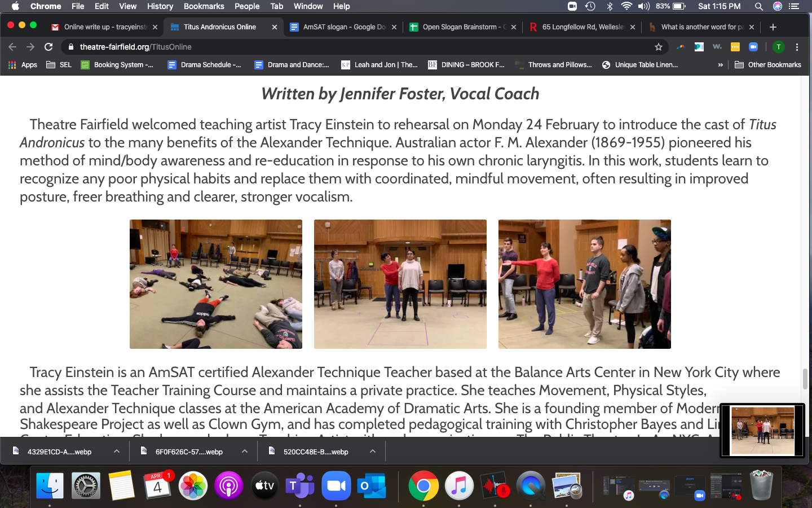Open the SEL bookmarks folder

pos(59,65)
